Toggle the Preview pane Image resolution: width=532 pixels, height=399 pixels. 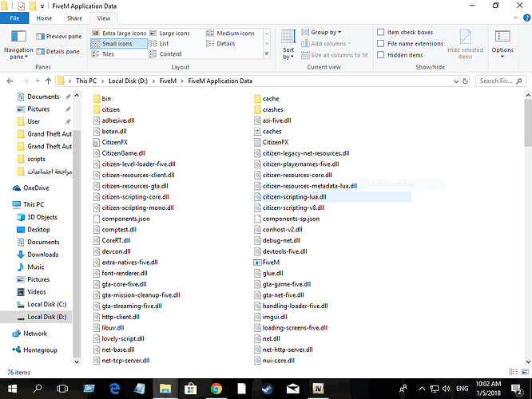[x=59, y=36]
